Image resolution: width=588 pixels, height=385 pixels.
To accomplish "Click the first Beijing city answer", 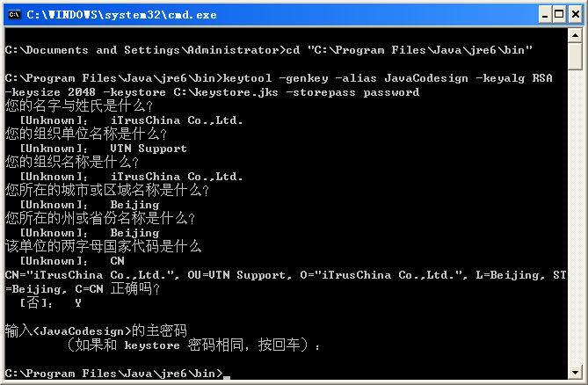I will 134,205.
